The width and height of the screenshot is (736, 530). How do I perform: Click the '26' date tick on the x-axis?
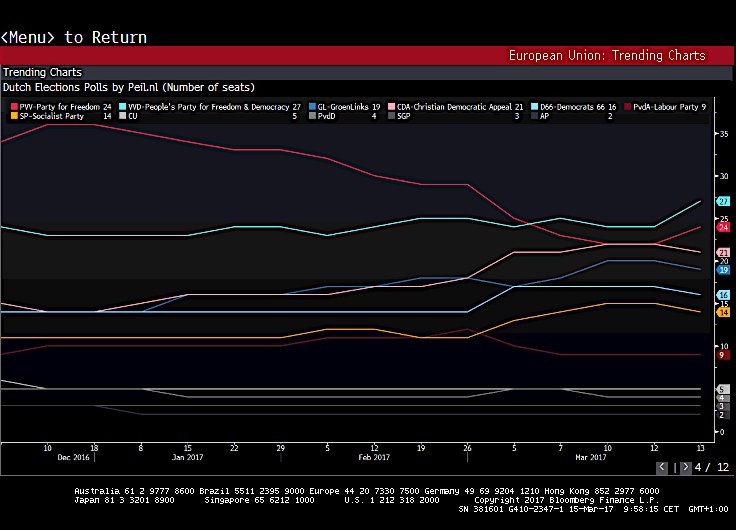(468, 448)
